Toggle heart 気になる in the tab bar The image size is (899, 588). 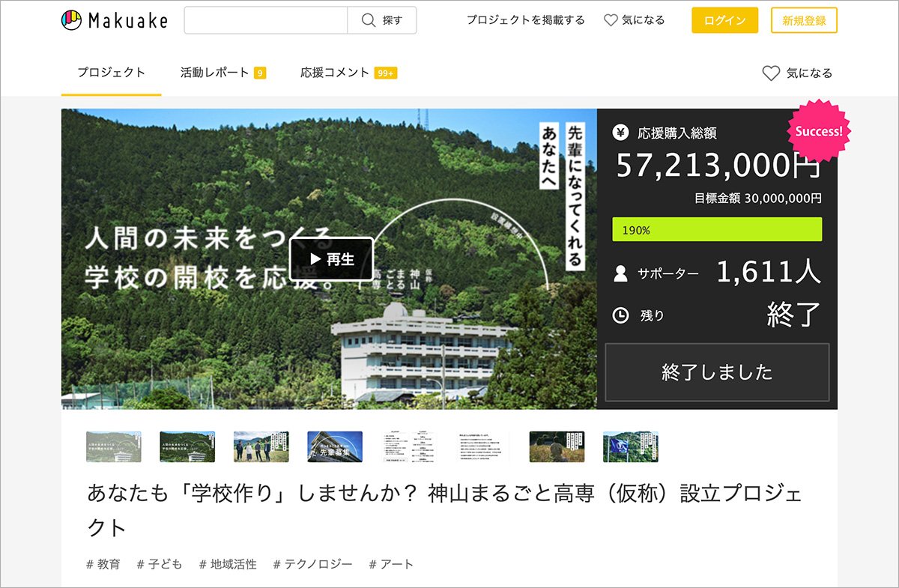(771, 73)
